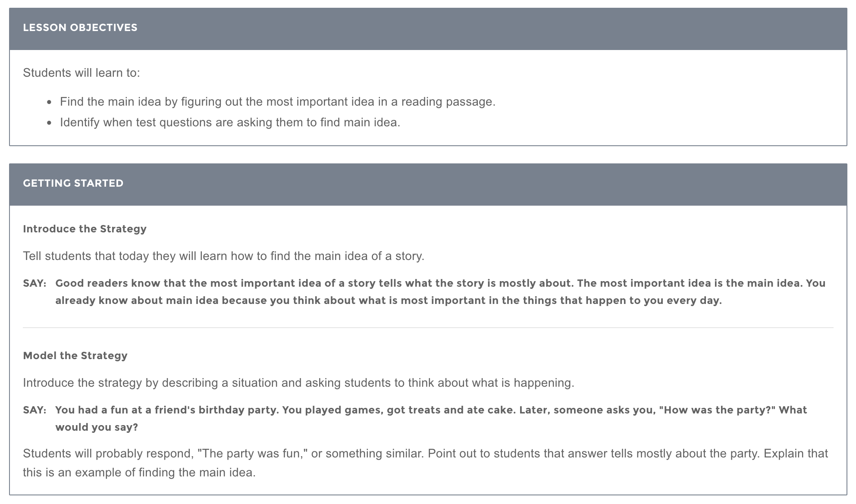The image size is (856, 504).
Task: Click the bold "would you say?" line
Action: [97, 427]
